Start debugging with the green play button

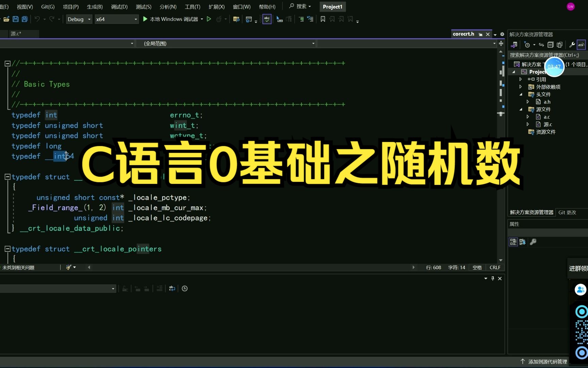(145, 19)
